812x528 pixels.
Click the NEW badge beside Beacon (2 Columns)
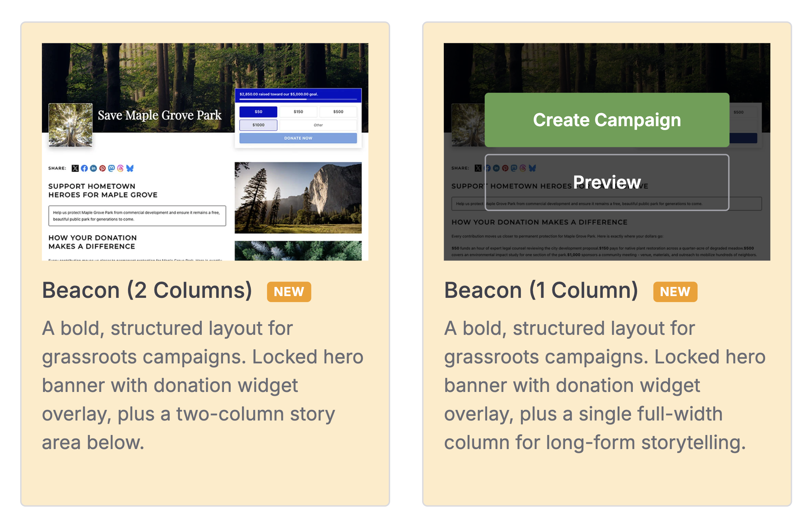[289, 291]
